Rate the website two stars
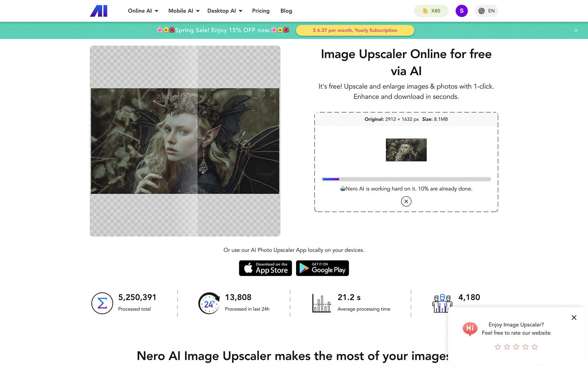 coord(507,347)
